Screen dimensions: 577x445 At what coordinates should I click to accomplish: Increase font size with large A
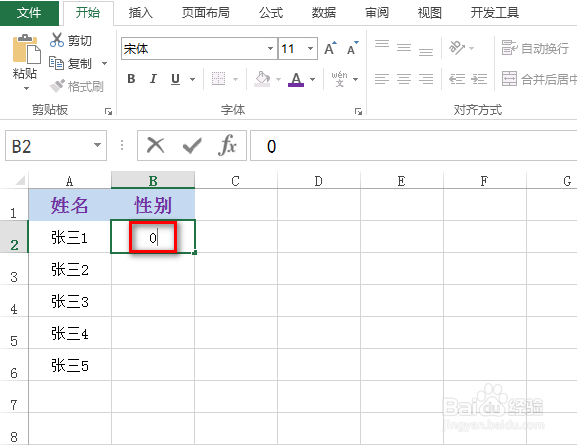[x=330, y=48]
